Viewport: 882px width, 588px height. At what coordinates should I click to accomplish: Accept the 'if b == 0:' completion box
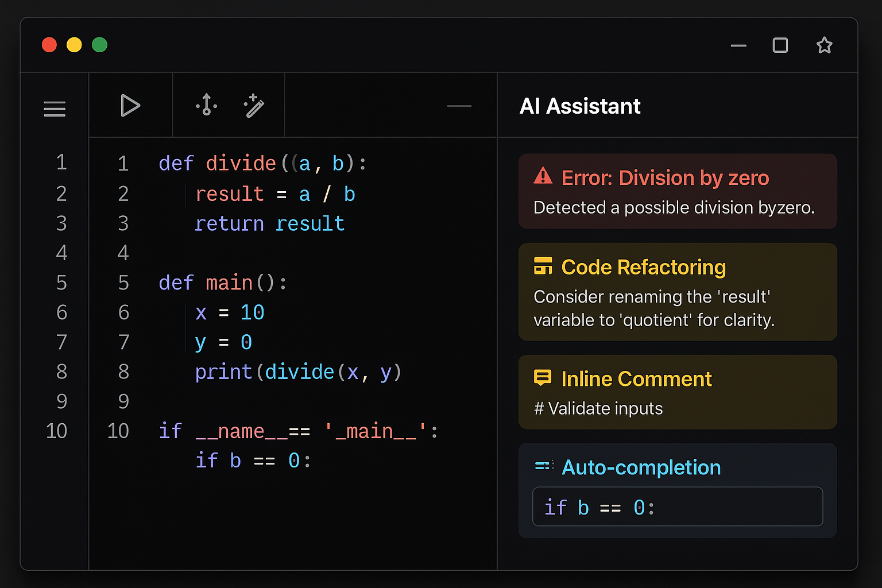pos(678,506)
